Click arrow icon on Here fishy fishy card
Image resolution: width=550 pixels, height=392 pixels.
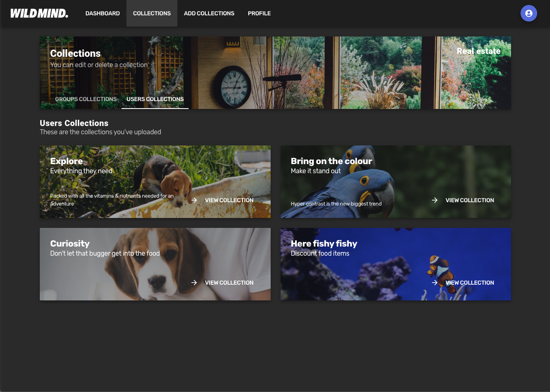434,283
